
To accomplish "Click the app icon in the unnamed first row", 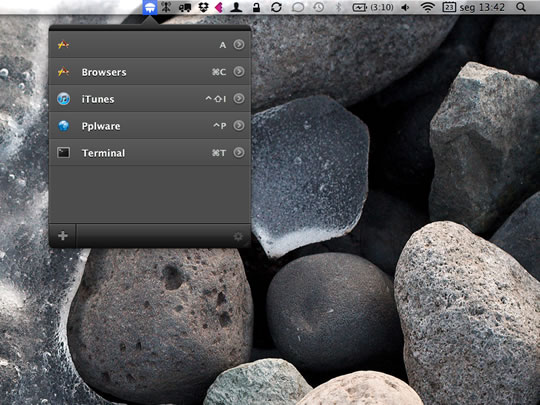I will coord(63,44).
